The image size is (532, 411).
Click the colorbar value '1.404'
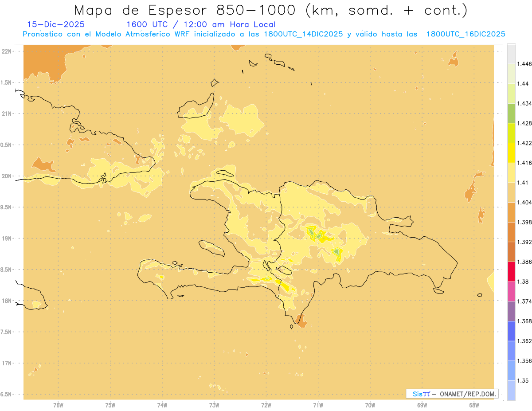[525, 202]
